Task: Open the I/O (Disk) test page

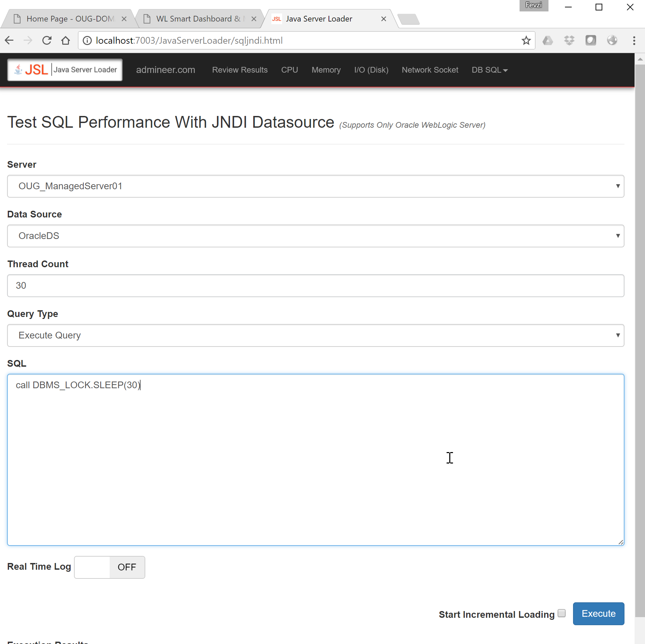Action: tap(371, 70)
